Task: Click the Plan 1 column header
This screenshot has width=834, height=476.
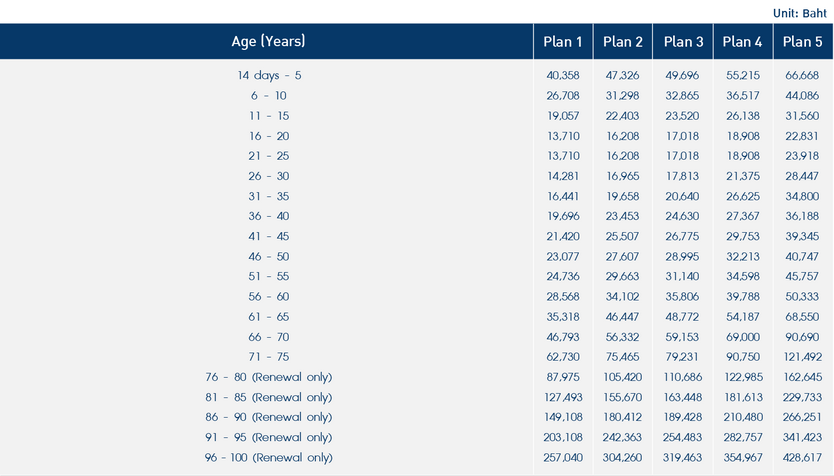Action: click(563, 42)
